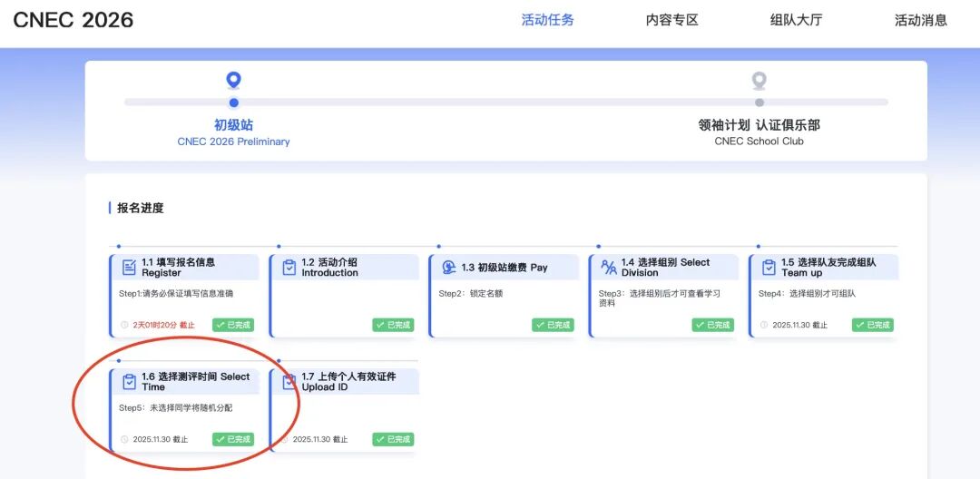980x479 pixels.
Task: Click Step1:请务必保证填写信息准确 description
Action: click(176, 294)
